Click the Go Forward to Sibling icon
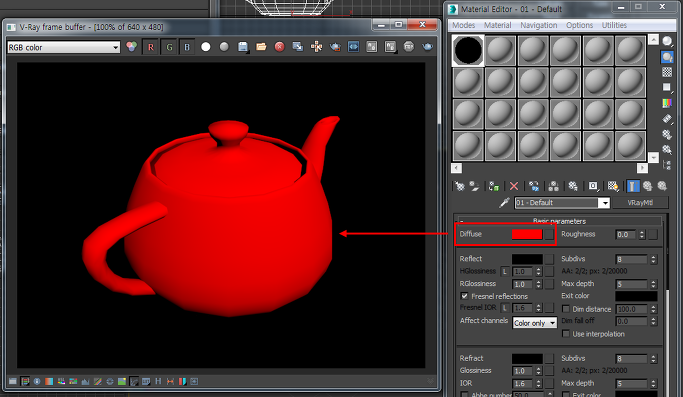The width and height of the screenshot is (683, 397). tap(663, 187)
